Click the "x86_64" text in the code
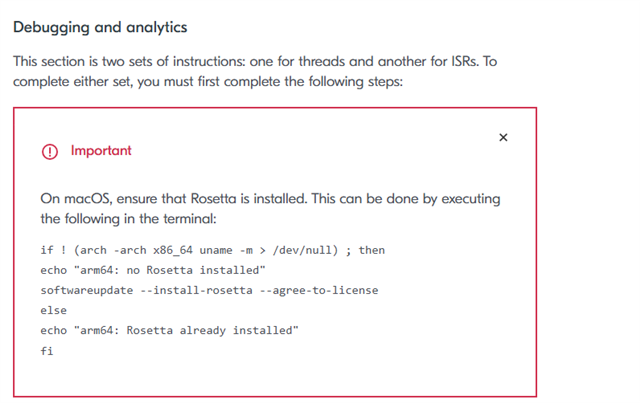Image resolution: width=640 pixels, height=403 pixels. pos(173,250)
